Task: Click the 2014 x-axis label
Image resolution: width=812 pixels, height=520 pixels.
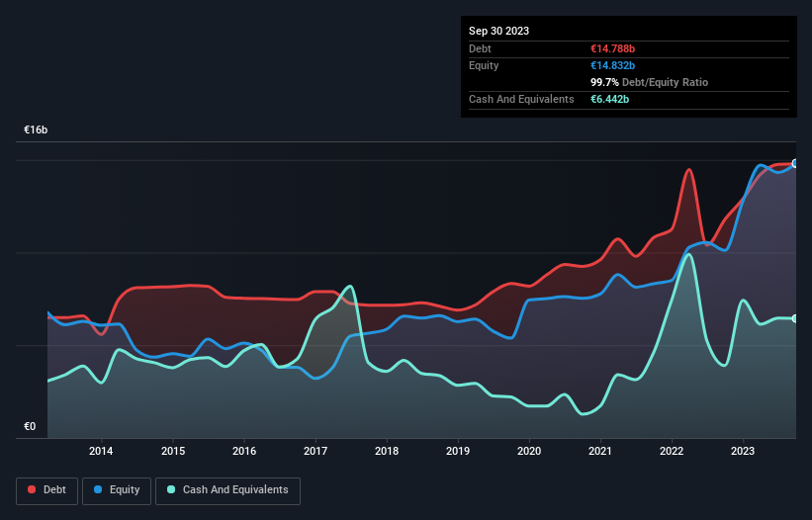Action: click(101, 451)
